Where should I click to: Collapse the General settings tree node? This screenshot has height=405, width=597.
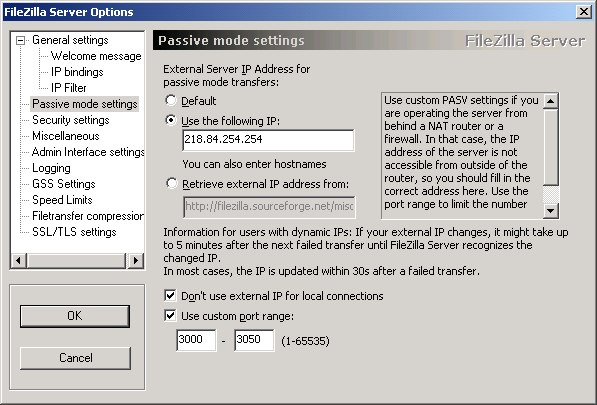(x=21, y=40)
